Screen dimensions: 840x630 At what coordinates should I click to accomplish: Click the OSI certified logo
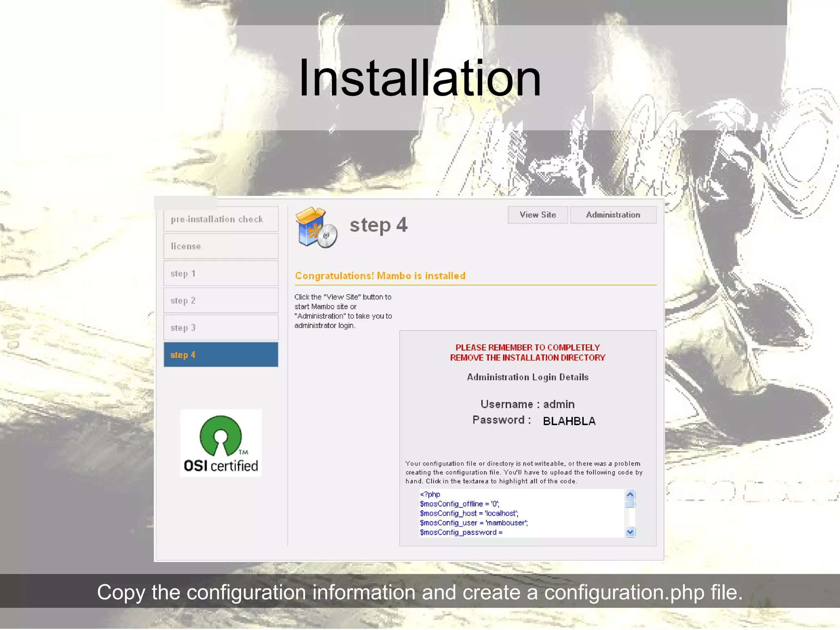click(x=221, y=443)
